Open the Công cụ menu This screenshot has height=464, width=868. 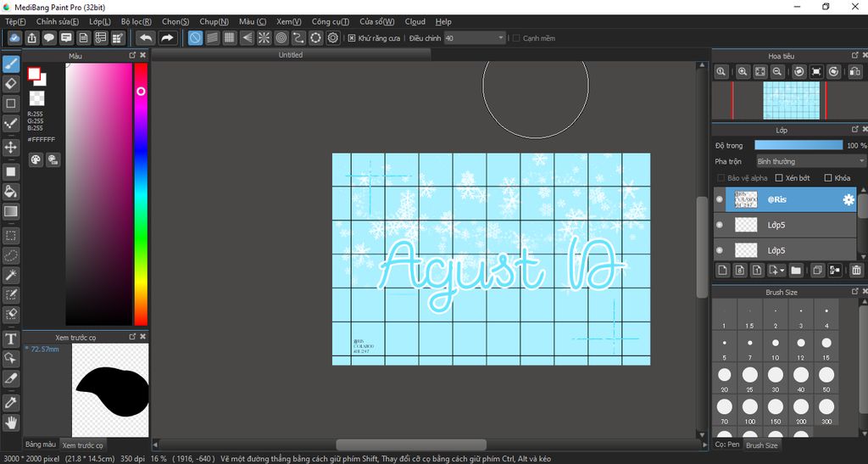(330, 21)
